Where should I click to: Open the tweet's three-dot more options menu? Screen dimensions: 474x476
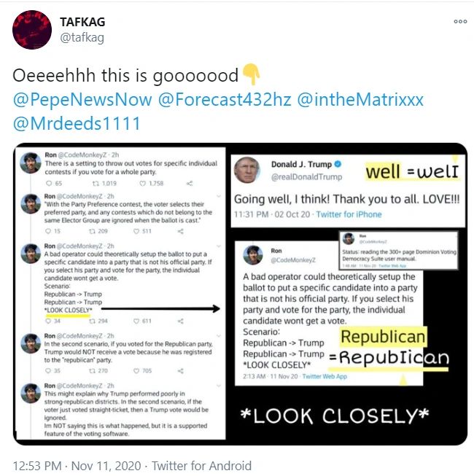pos(460,22)
